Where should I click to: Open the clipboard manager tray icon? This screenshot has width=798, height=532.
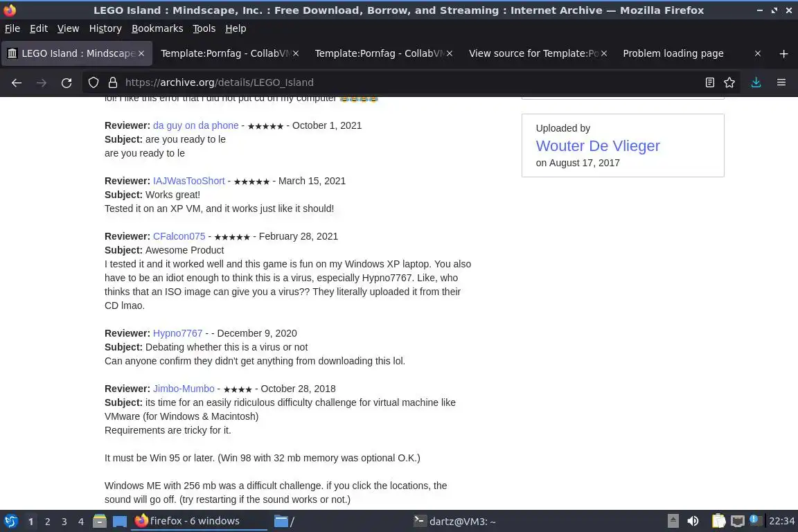(x=718, y=521)
